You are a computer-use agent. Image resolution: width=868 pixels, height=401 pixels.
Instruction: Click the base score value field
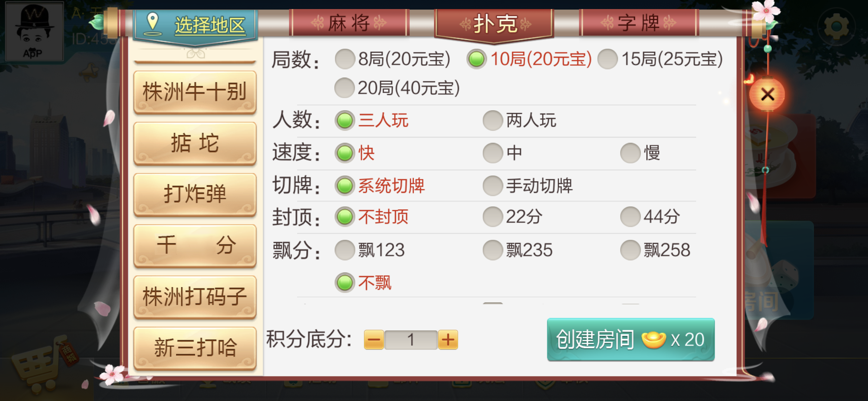pos(411,340)
